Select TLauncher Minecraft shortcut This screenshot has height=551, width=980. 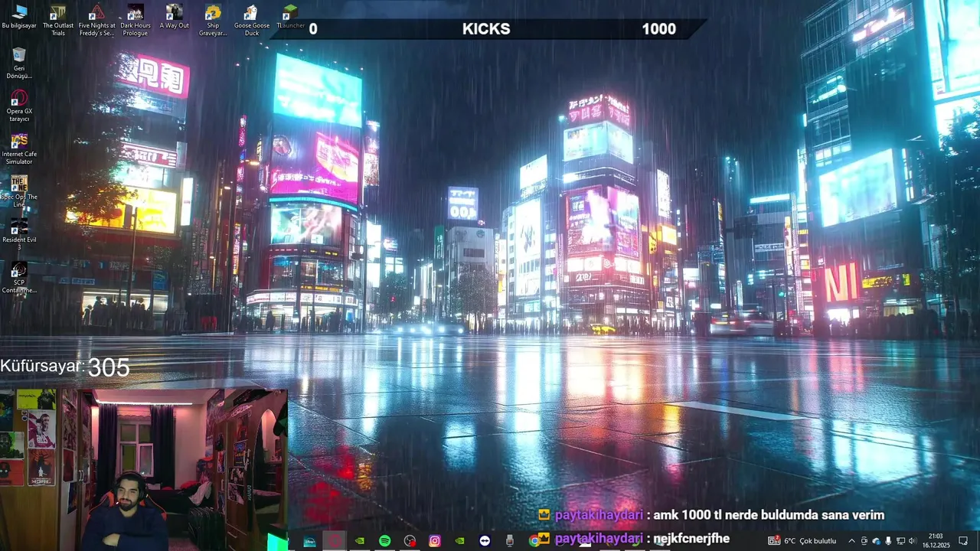[290, 16]
